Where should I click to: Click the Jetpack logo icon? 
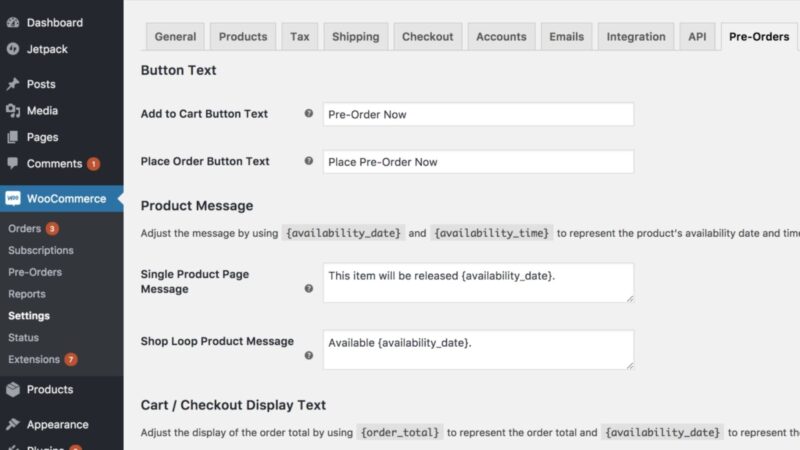coord(13,49)
